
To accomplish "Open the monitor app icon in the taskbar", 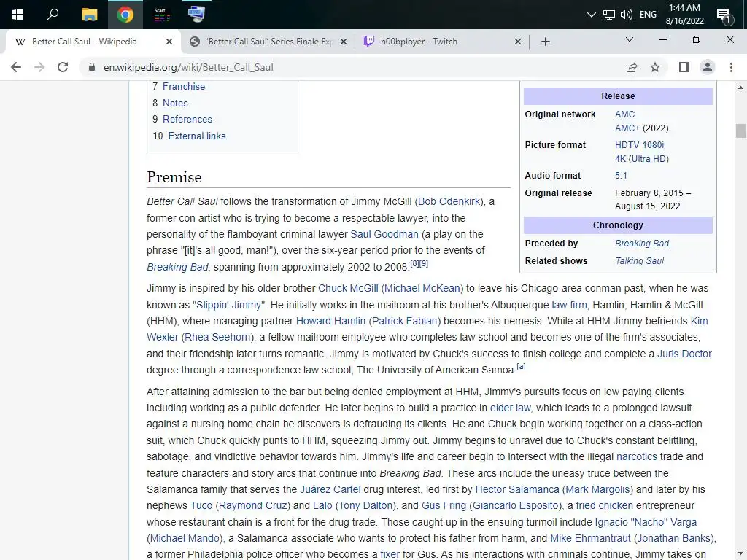I will [x=196, y=14].
